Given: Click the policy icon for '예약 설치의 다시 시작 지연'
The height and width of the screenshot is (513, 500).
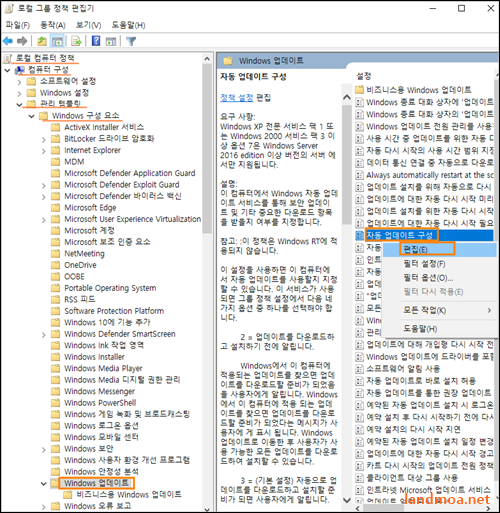Looking at the screenshot, I should pyautogui.click(x=359, y=429).
